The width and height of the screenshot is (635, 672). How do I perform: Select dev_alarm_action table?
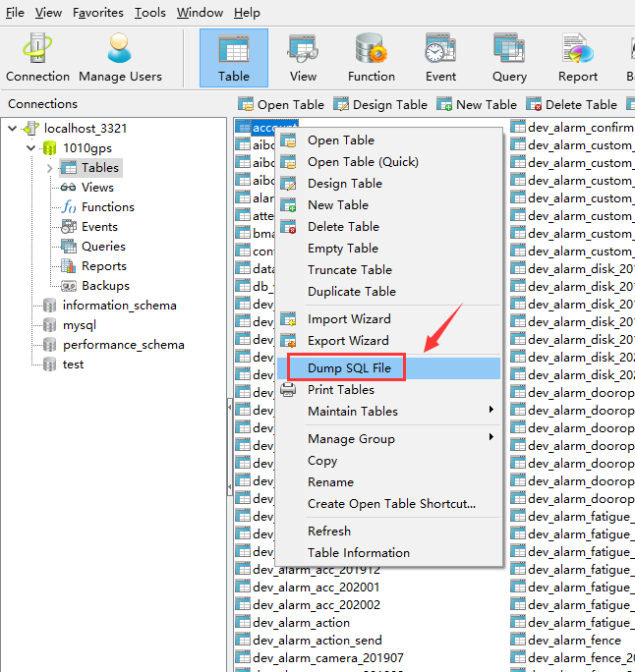293,622
